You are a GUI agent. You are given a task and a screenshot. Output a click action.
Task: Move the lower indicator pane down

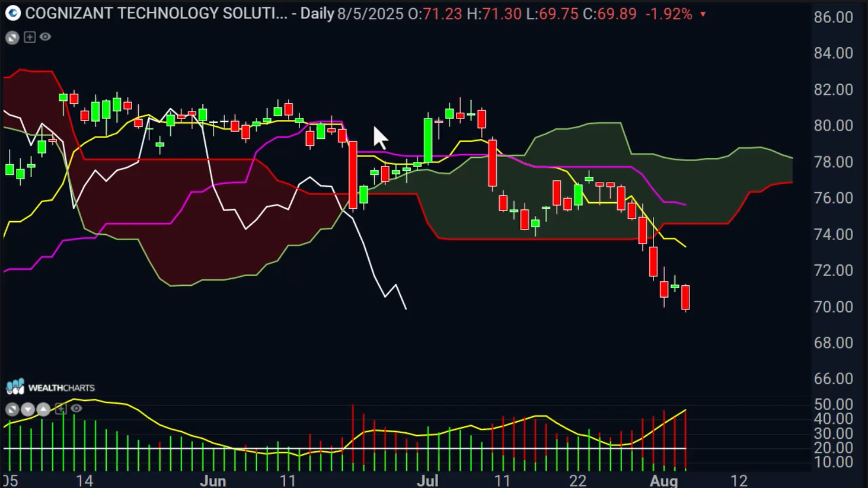(28, 409)
